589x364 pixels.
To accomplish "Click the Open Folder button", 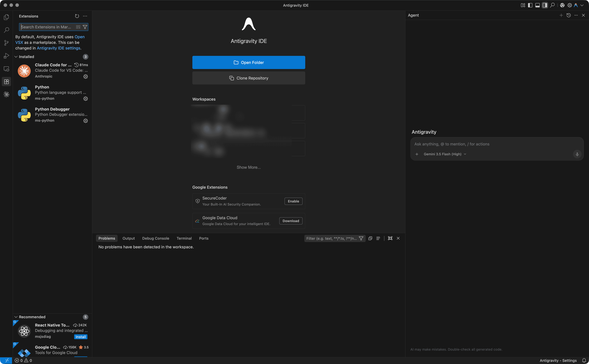I will tap(249, 62).
